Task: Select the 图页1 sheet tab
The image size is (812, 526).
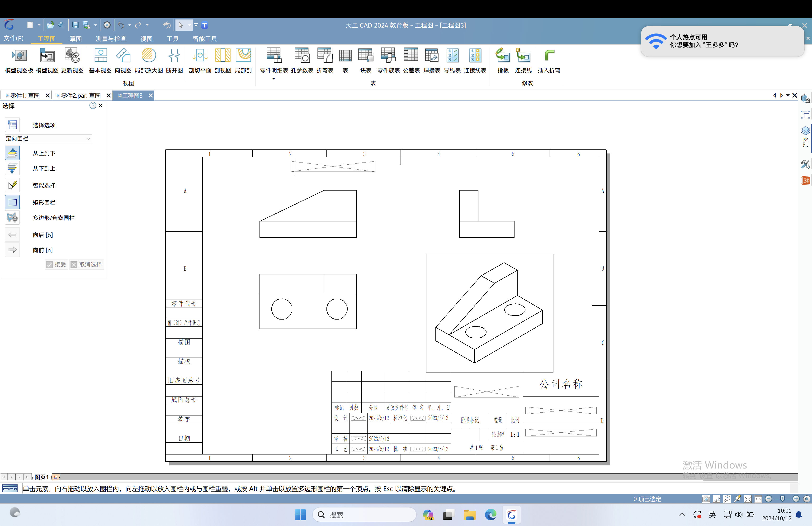Action: 42,477
